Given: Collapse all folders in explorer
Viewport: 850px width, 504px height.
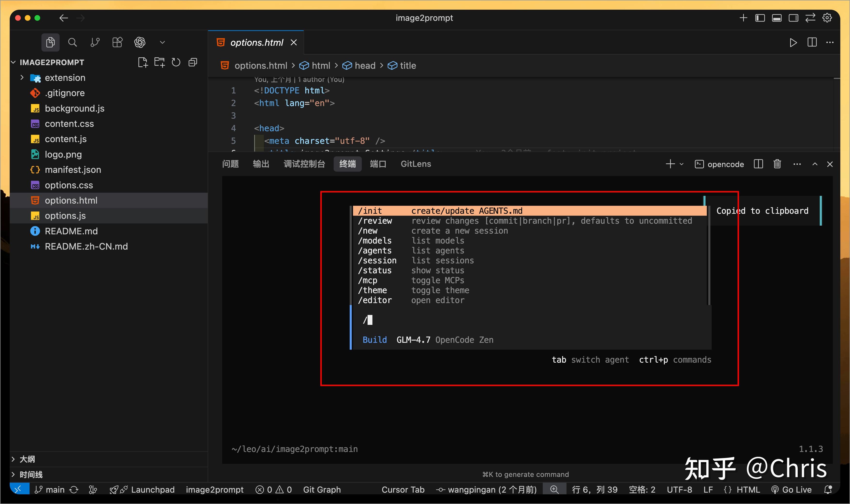Looking at the screenshot, I should coord(193,62).
